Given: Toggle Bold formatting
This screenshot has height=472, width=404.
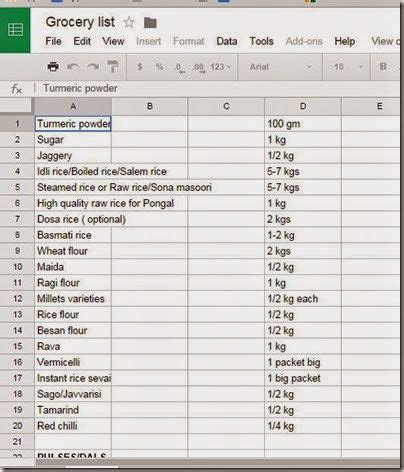Looking at the screenshot, I should coord(383,66).
